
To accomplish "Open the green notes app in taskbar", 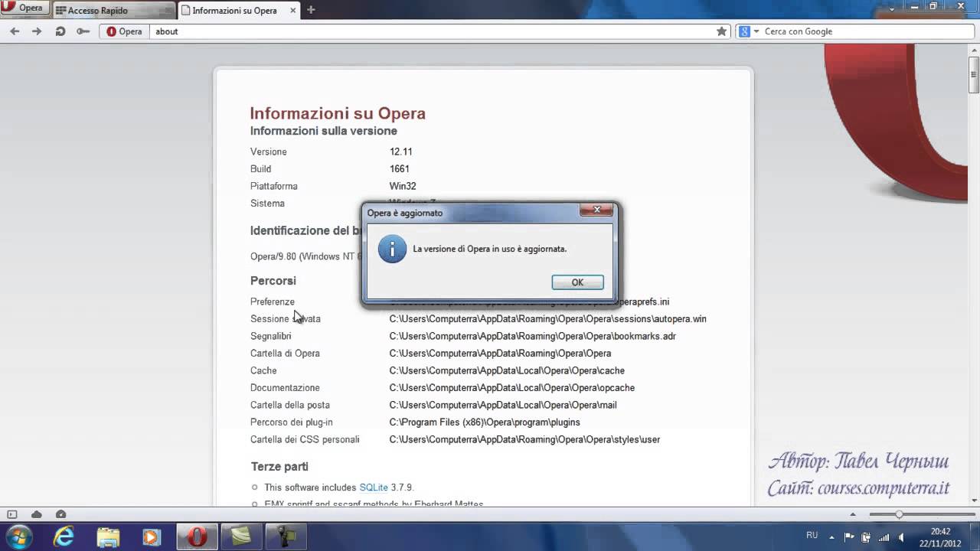I will [242, 536].
